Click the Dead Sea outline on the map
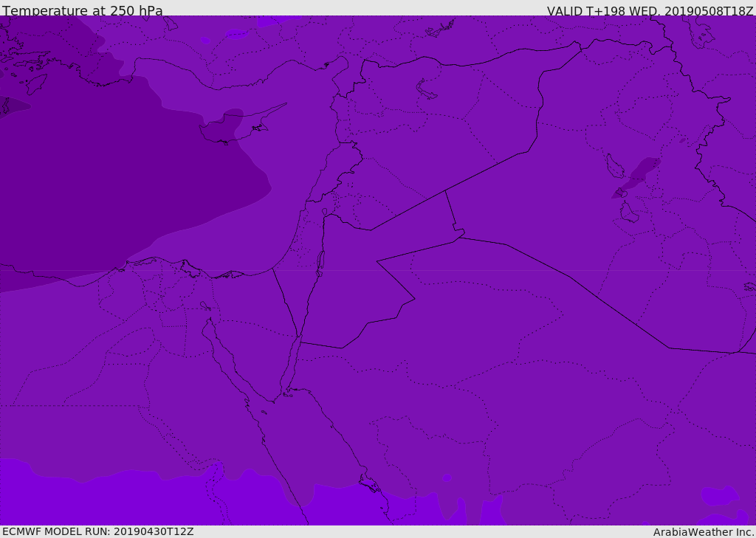The image size is (756, 538). point(320,263)
